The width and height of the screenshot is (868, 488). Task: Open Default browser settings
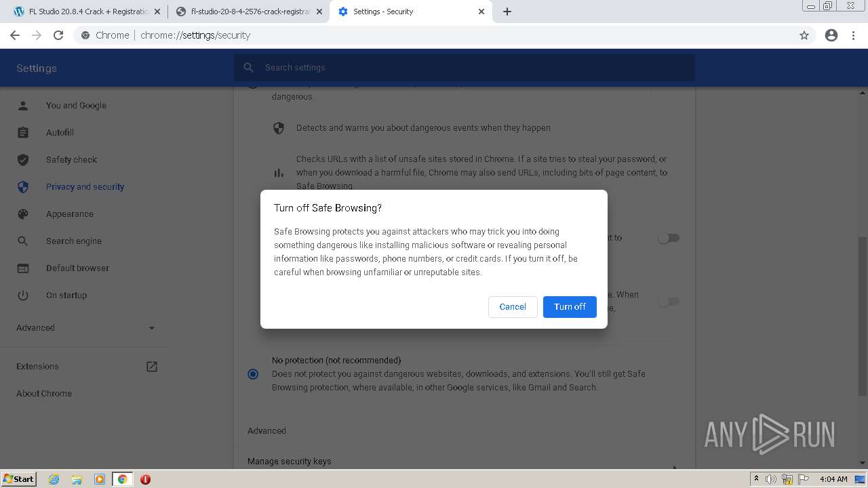click(x=77, y=268)
